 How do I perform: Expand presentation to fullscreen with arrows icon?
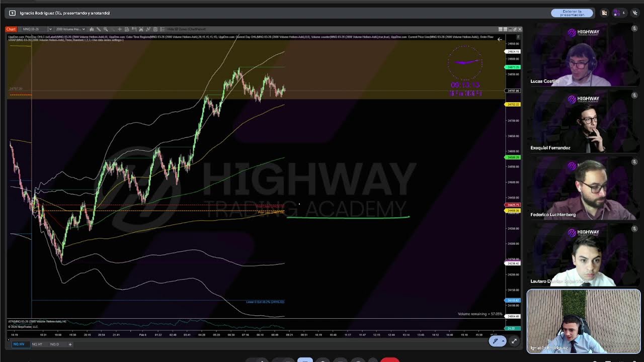(x=514, y=341)
